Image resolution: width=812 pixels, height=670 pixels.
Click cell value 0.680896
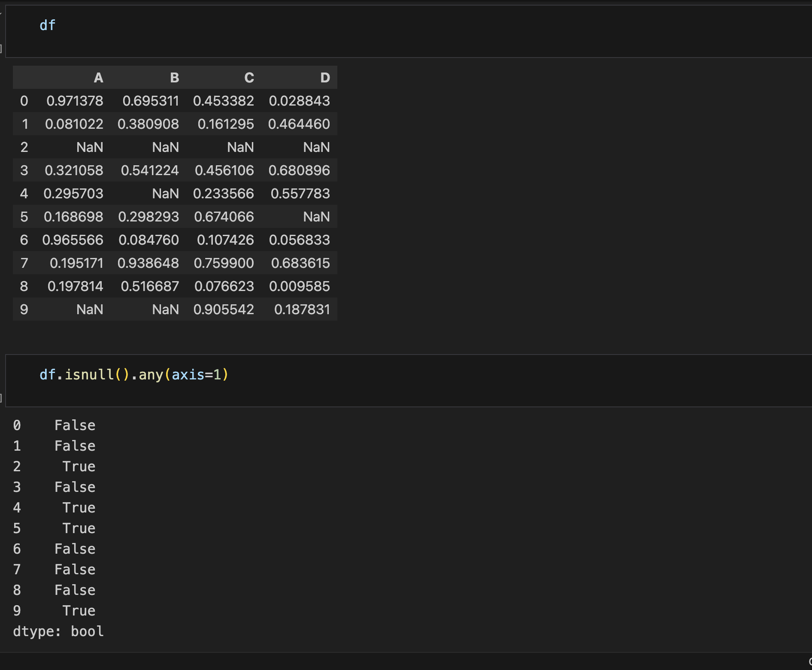tap(299, 170)
